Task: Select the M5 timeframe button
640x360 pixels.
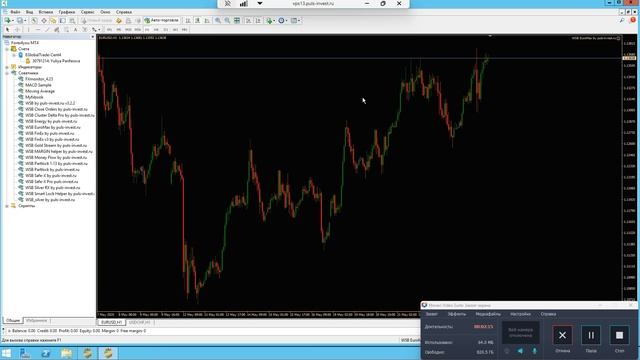Action: (x=119, y=30)
